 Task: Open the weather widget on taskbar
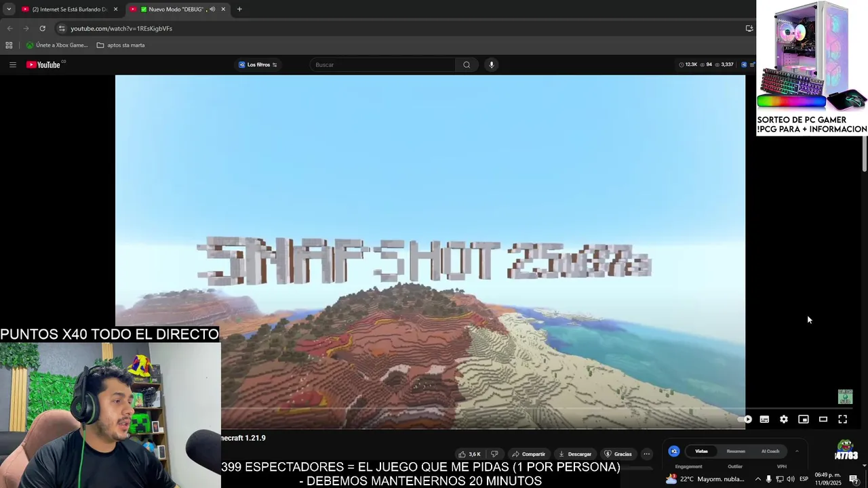click(x=705, y=479)
